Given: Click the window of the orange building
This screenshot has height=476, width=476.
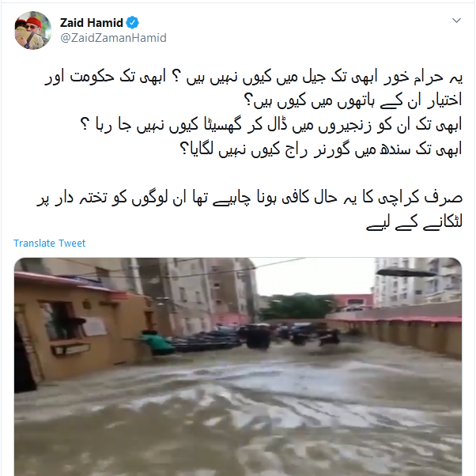Looking at the screenshot, I should (62, 322).
